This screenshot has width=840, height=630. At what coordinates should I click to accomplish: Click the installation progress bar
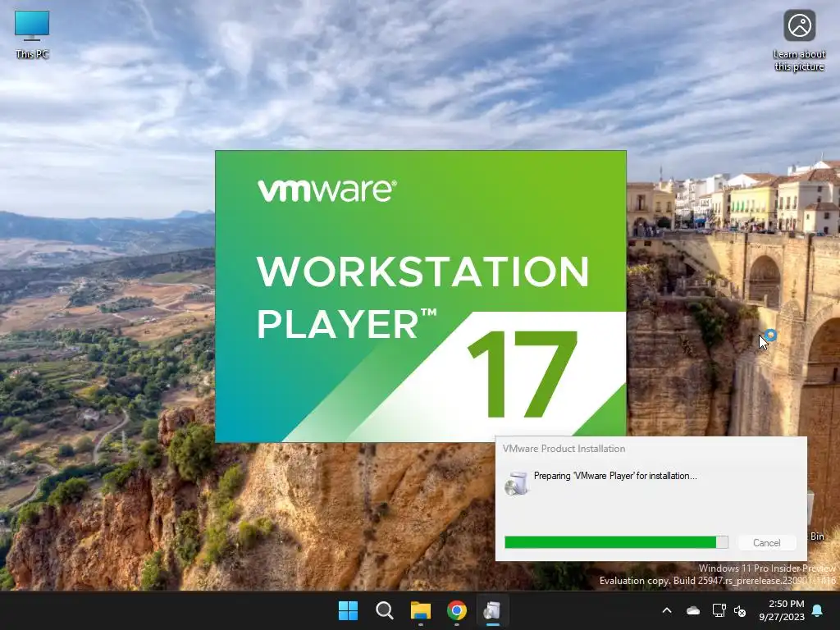616,543
